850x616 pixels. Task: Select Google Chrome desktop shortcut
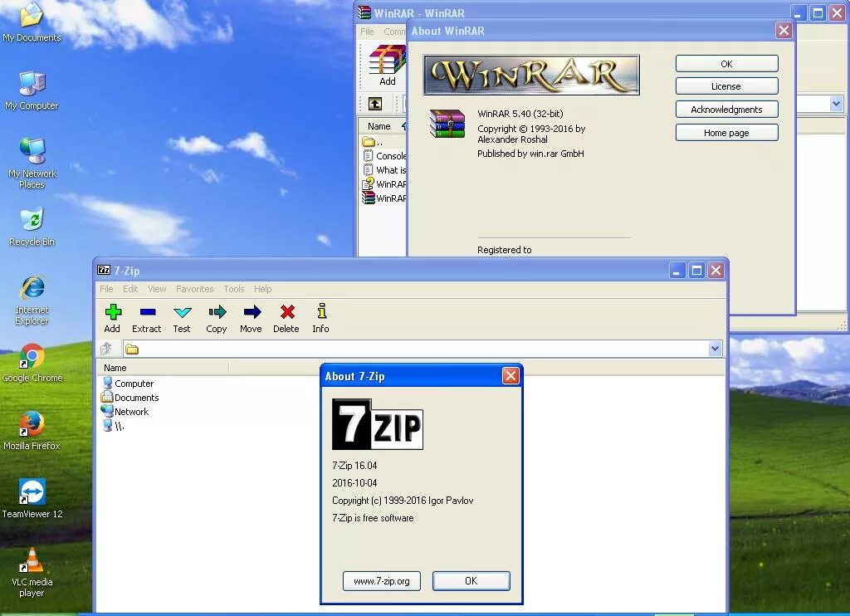tap(32, 363)
